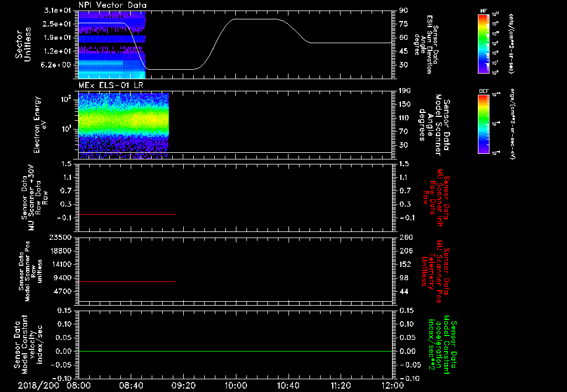Click the 14100 scanner position tick
This screenshot has width=567, height=392.
click(x=61, y=264)
